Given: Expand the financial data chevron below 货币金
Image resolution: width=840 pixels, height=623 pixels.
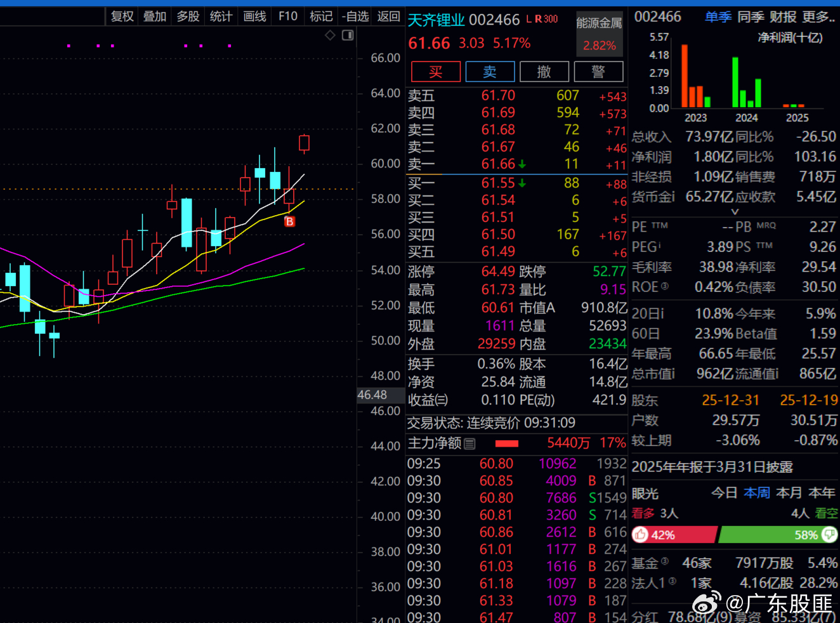Looking at the screenshot, I should [x=735, y=212].
